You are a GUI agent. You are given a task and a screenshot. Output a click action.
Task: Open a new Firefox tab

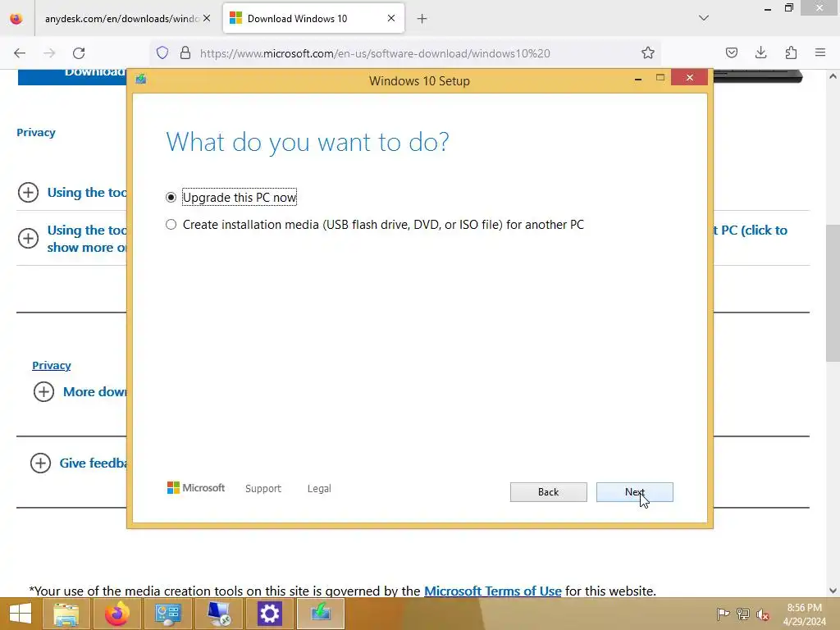[422, 19]
